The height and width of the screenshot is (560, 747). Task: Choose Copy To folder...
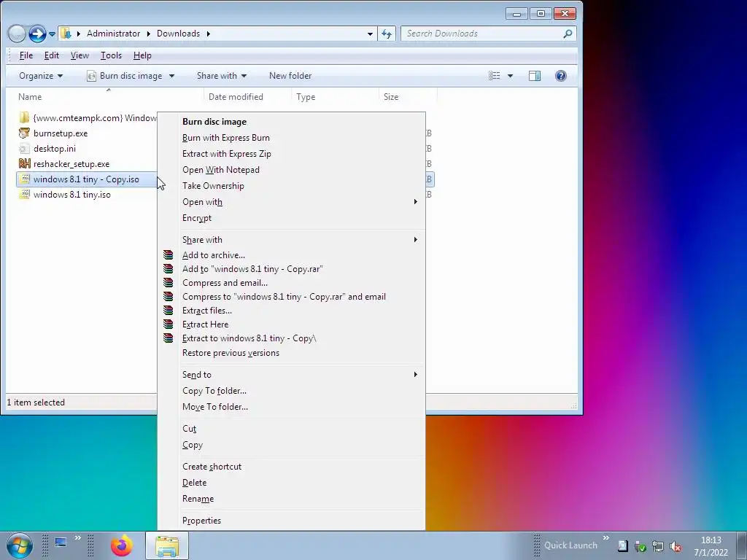[292, 391]
